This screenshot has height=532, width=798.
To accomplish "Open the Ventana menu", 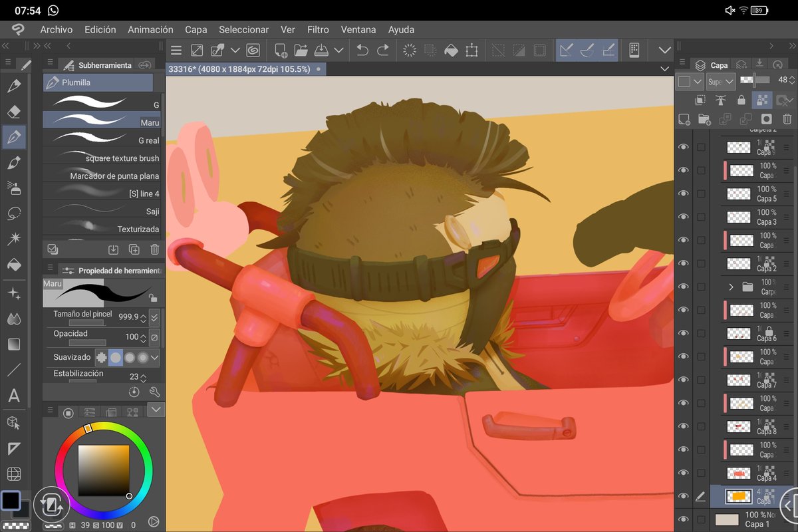I will tap(358, 29).
